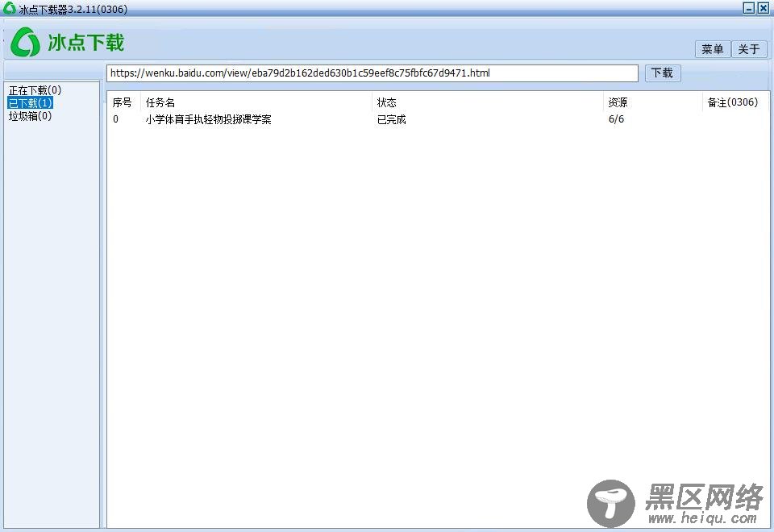Select task 小学体育手执轻物投掷课学案
The width and height of the screenshot is (774, 532).
coord(208,119)
